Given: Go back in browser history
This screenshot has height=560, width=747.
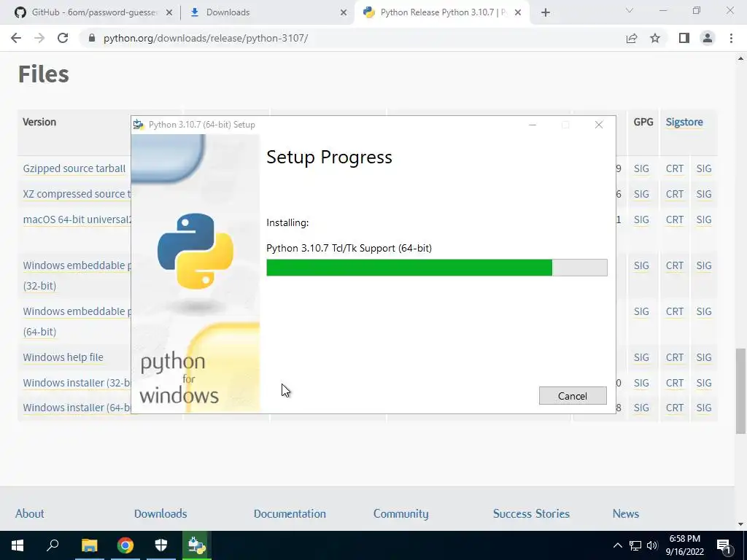Looking at the screenshot, I should pos(16,38).
